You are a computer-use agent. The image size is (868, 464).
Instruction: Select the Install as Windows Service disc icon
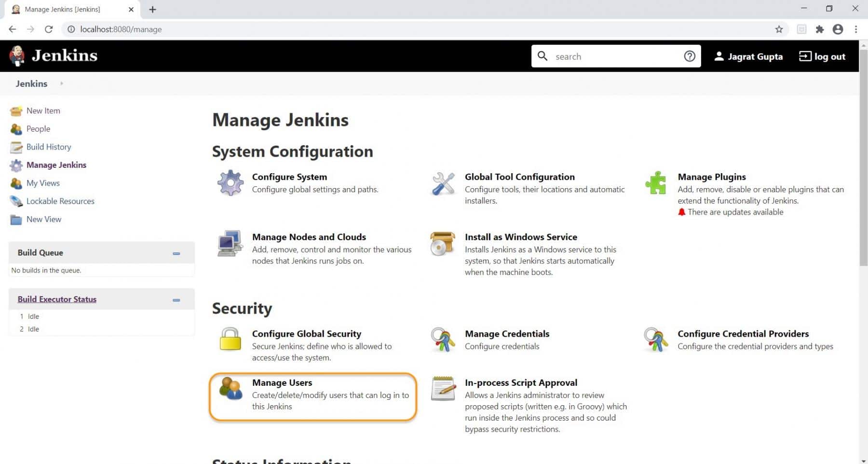[x=443, y=244]
